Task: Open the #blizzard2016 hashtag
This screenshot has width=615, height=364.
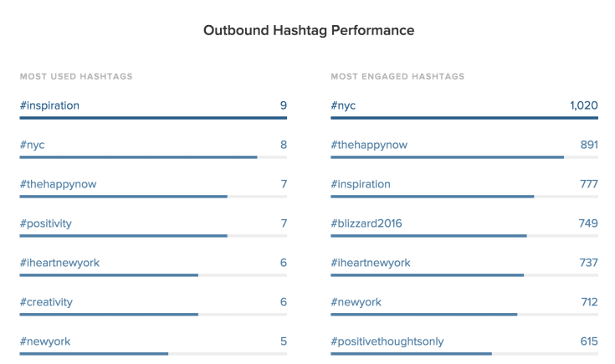Action: coord(367,223)
